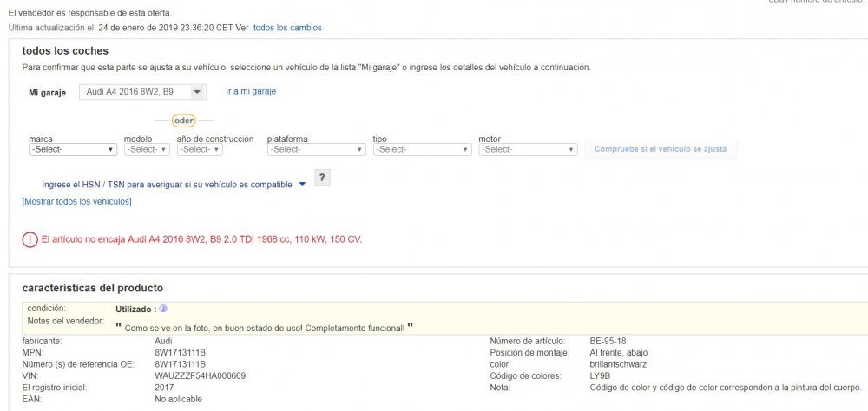The height and width of the screenshot is (411, 868).
Task: Click the fabricante value Audi
Action: 164,341
